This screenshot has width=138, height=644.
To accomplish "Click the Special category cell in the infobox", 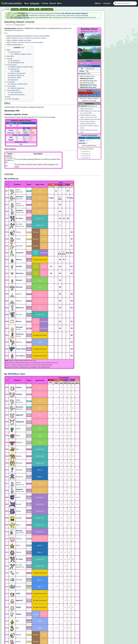I will (93, 66).
